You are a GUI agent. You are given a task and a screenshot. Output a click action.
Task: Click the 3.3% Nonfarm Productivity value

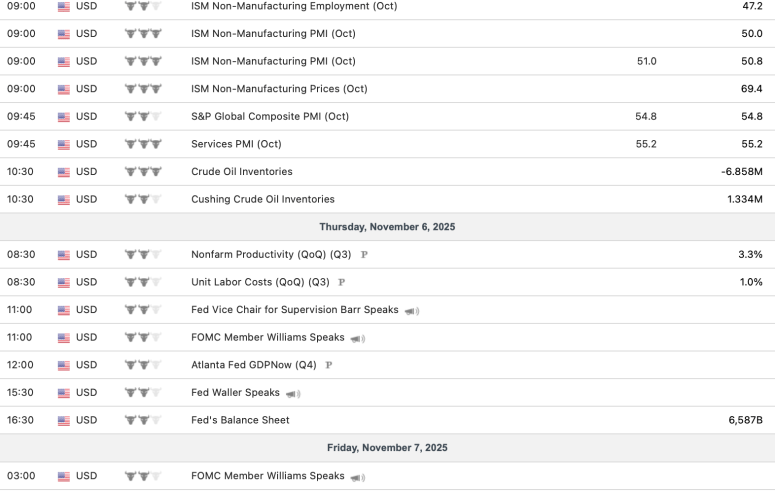(x=750, y=255)
